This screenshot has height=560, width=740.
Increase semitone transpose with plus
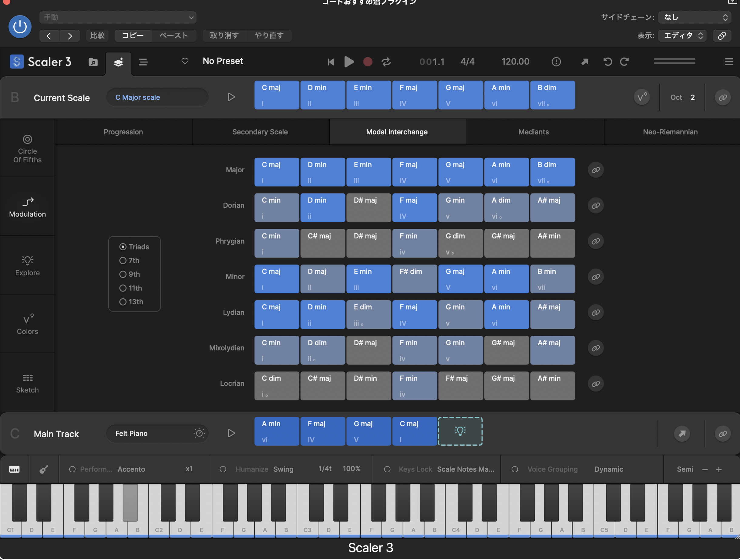[718, 470]
